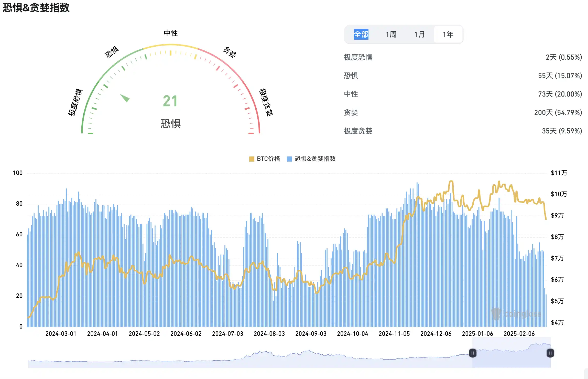Switch to the 1月 tab

[x=419, y=34]
